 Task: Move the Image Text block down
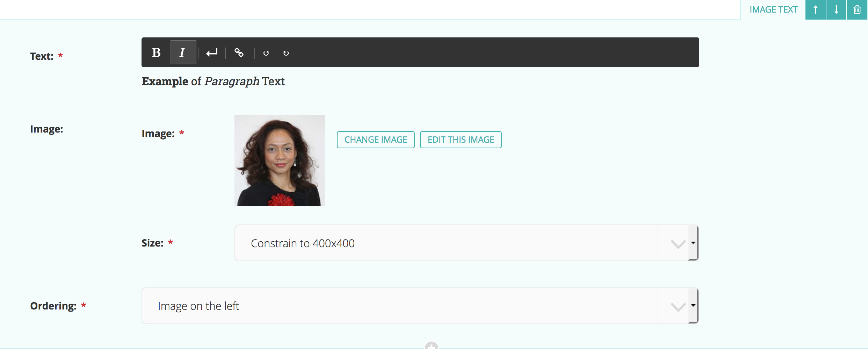coord(836,10)
